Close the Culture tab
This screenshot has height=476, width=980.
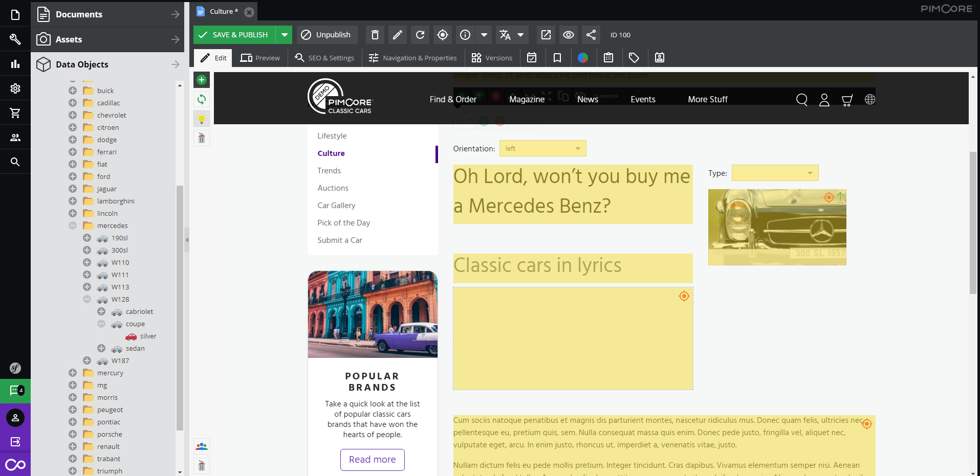point(249,12)
